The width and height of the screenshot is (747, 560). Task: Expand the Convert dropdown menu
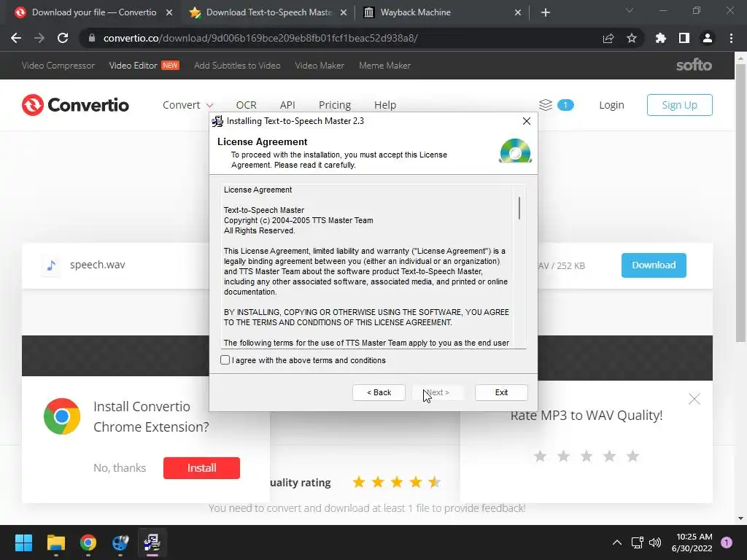(x=187, y=105)
